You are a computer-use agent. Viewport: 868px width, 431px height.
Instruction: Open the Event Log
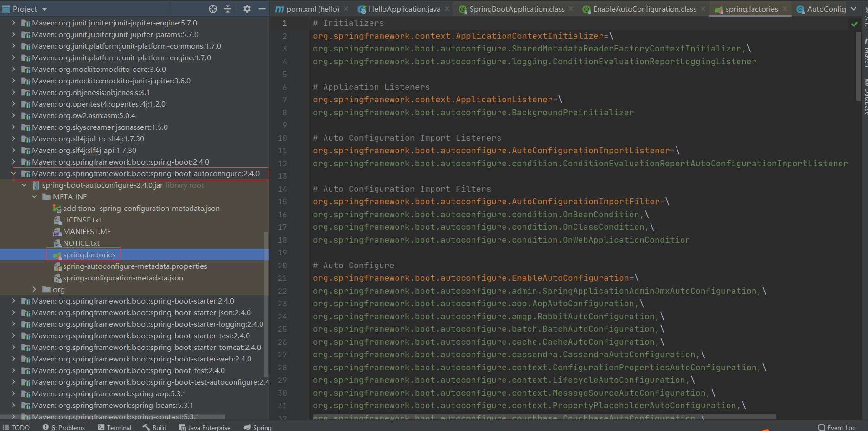click(x=837, y=427)
